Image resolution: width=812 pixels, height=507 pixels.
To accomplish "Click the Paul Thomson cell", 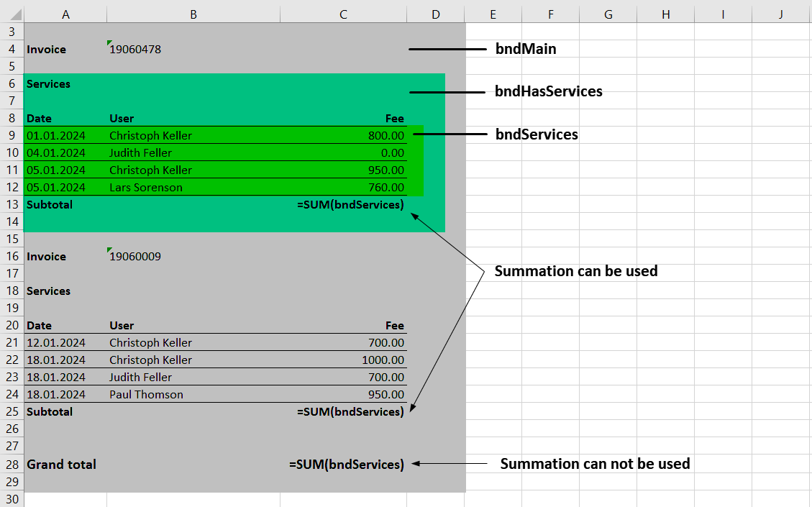I will [x=146, y=395].
